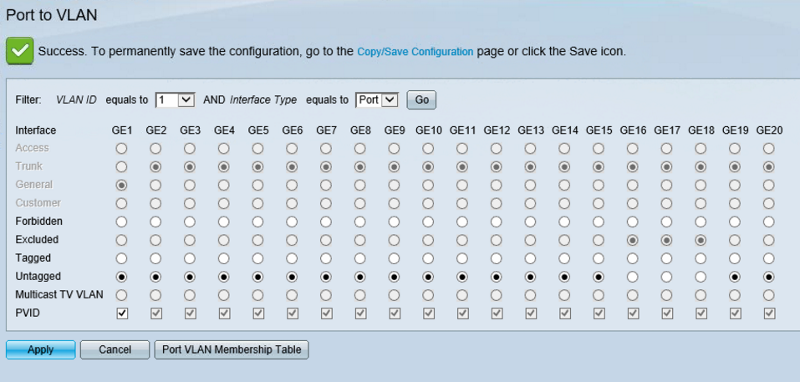Click the Untagged row label
The width and height of the screenshot is (800, 382).
click(38, 276)
